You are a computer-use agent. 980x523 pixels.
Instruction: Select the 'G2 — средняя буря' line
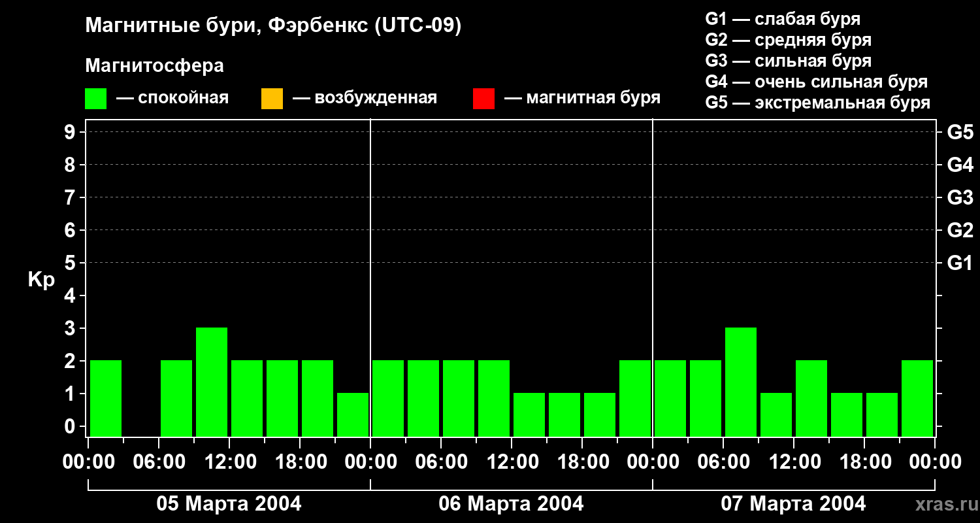pos(788,40)
